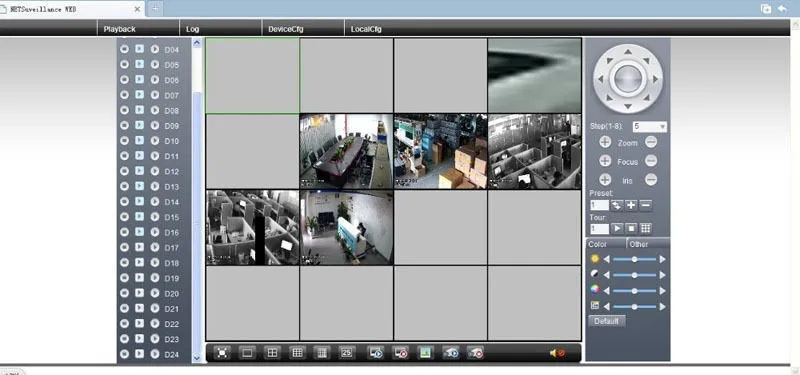Click the brightness decrease left arrow
The height and width of the screenshot is (375, 800).
(x=607, y=259)
